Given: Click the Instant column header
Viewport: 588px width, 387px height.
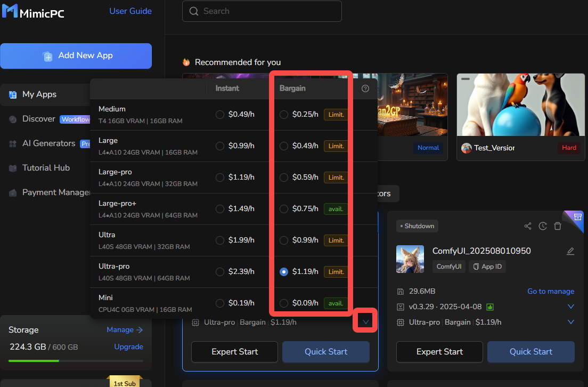Looking at the screenshot, I should 227,88.
